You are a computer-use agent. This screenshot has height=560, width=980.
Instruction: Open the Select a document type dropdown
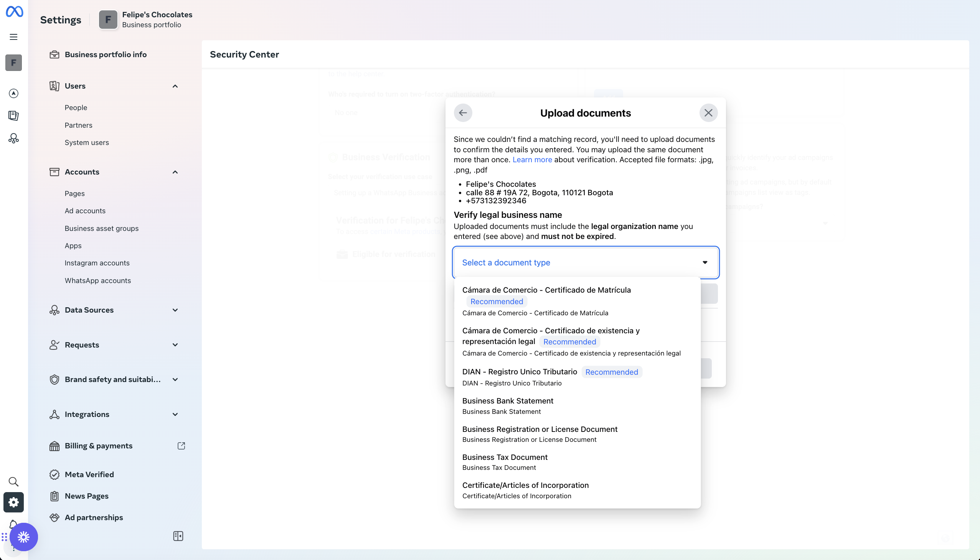tap(586, 262)
